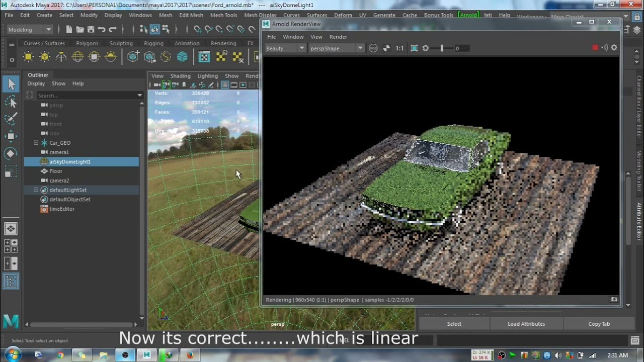Activate the Select tool in toolbox

pos(11,84)
